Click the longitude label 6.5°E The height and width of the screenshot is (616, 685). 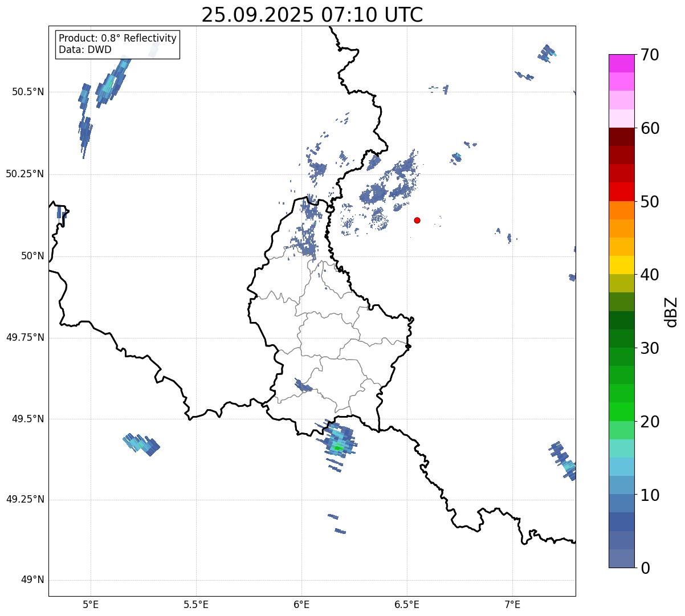[x=407, y=604]
